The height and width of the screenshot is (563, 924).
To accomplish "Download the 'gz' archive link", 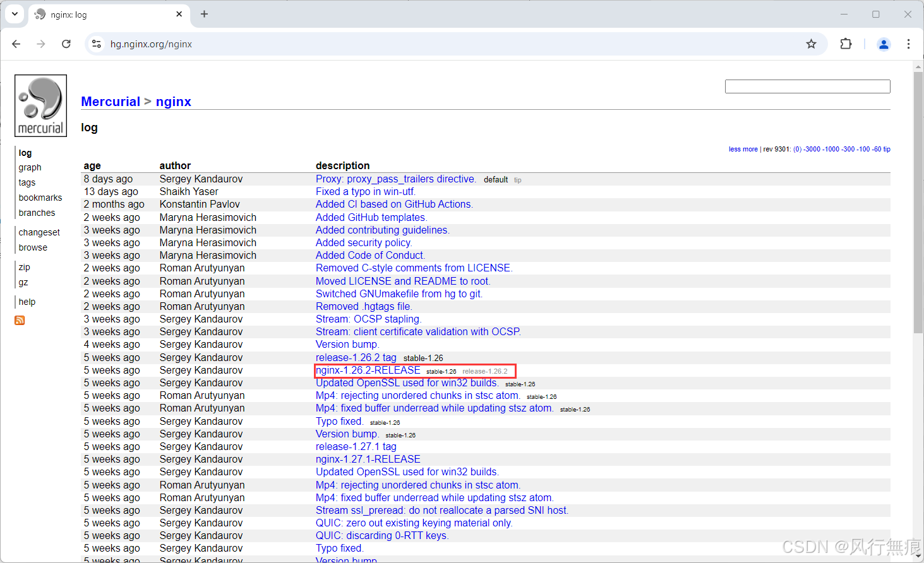I will pyautogui.click(x=23, y=282).
